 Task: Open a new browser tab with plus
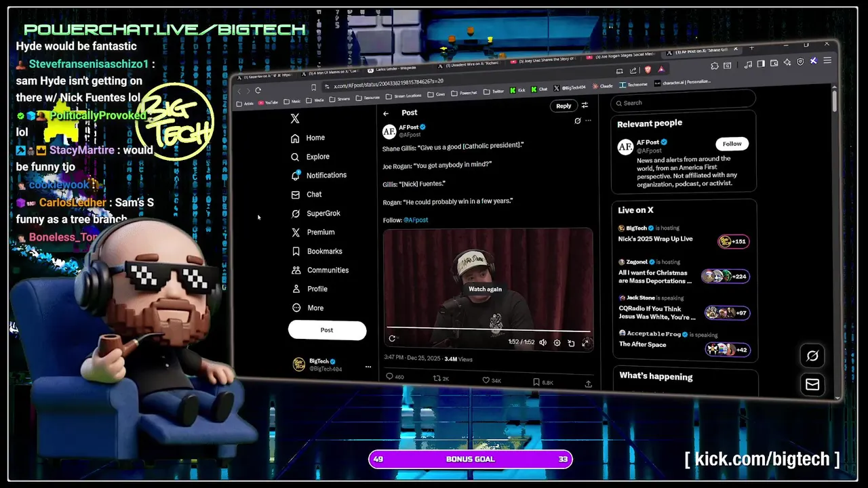751,48
